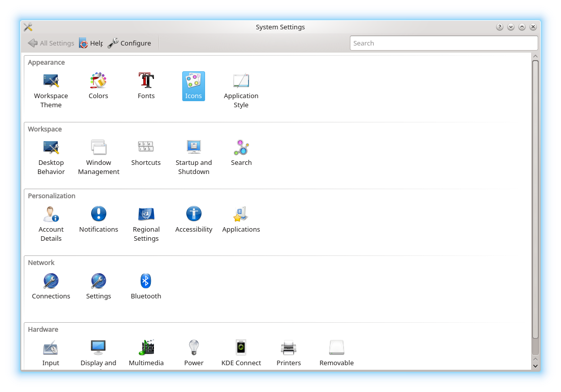Open Application Style settings

tap(241, 86)
